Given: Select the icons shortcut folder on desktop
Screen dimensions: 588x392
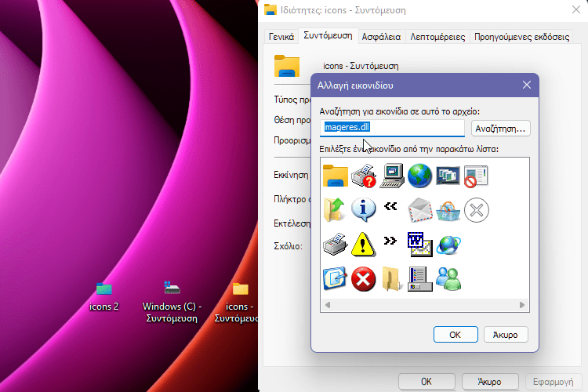Looking at the screenshot, I should 238,302.
